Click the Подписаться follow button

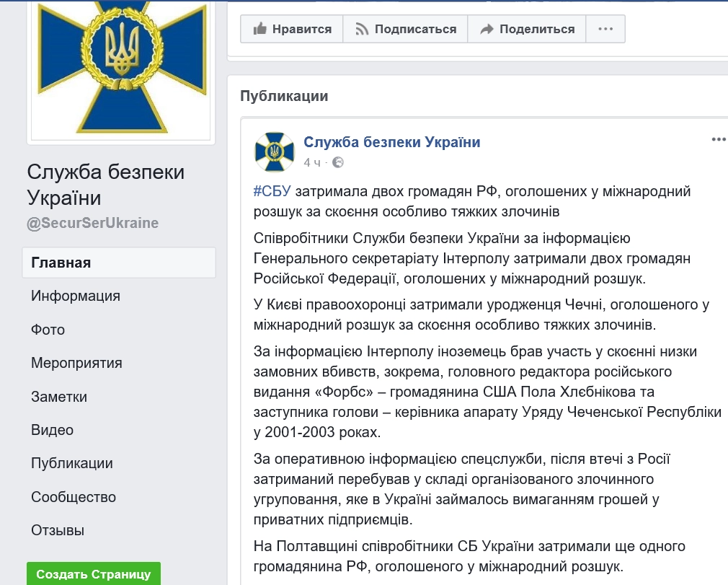[405, 29]
